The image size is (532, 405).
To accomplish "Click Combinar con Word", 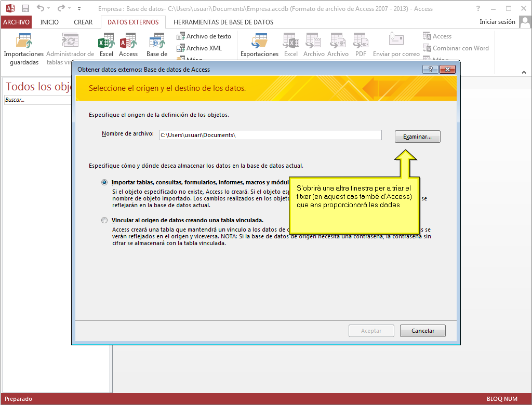I will 456,48.
